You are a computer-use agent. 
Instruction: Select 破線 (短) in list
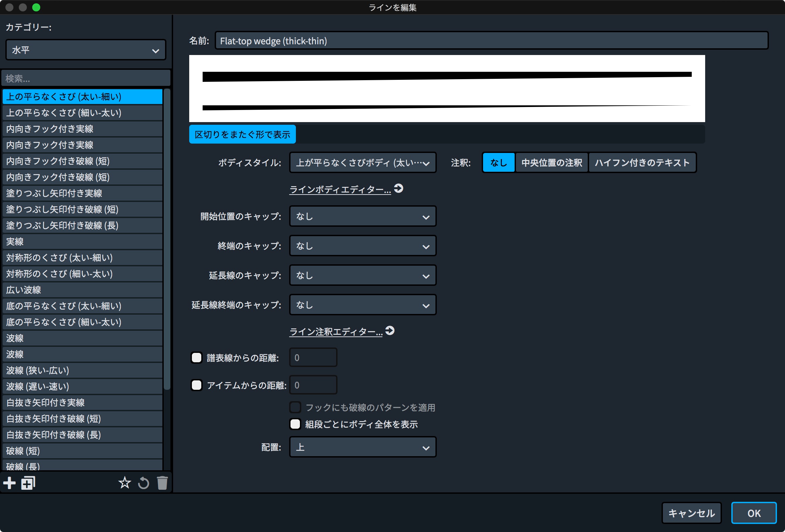click(83, 451)
